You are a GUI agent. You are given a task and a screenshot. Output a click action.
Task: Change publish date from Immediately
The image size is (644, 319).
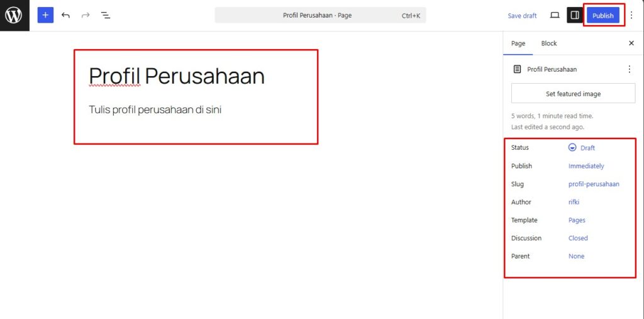coord(586,166)
